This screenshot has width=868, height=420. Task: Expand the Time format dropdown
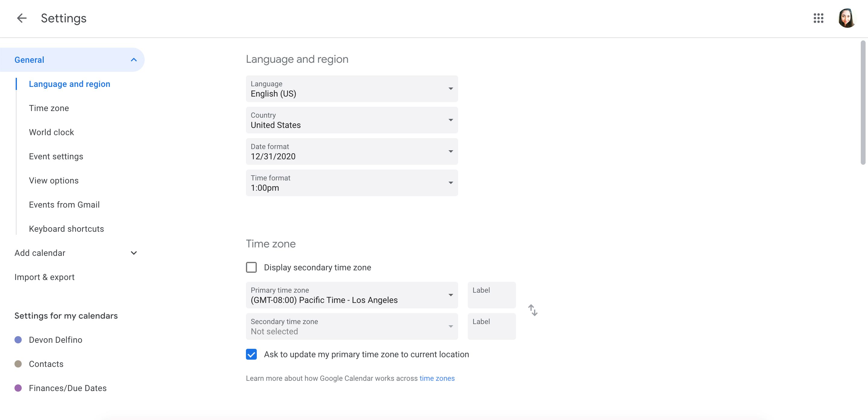tap(451, 183)
